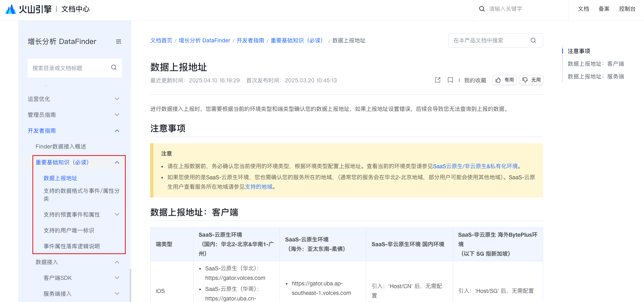Open 支持的数据格式与事件/属性分类
The image size is (644, 302).
coord(81,195)
